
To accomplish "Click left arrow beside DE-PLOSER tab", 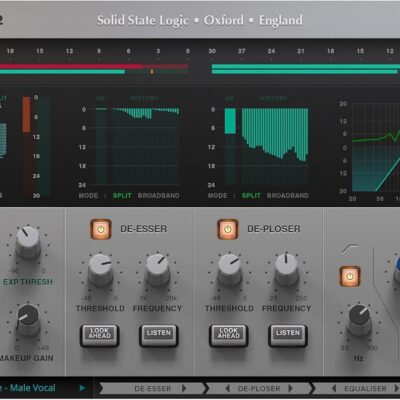I will pos(227,388).
